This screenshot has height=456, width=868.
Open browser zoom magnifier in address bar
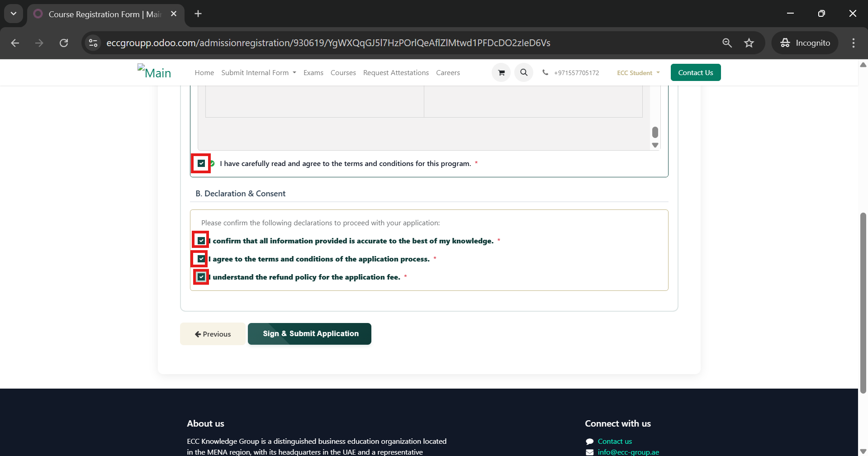[727, 43]
